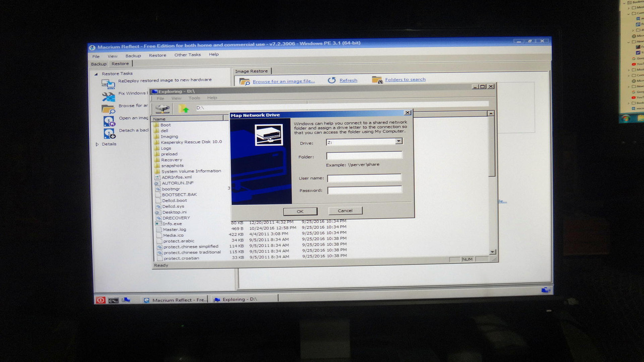Click the User name input field

coord(364,178)
